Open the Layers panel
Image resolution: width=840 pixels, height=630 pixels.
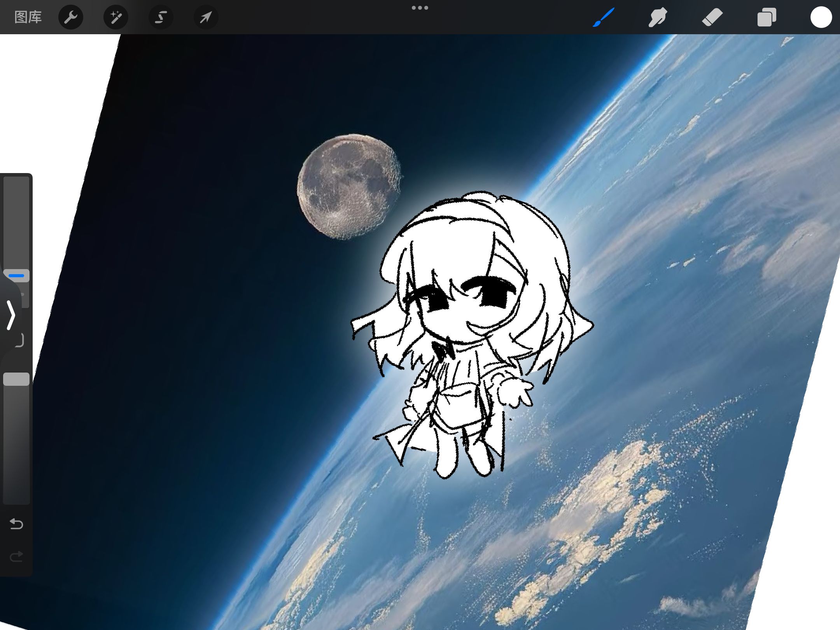click(x=766, y=17)
